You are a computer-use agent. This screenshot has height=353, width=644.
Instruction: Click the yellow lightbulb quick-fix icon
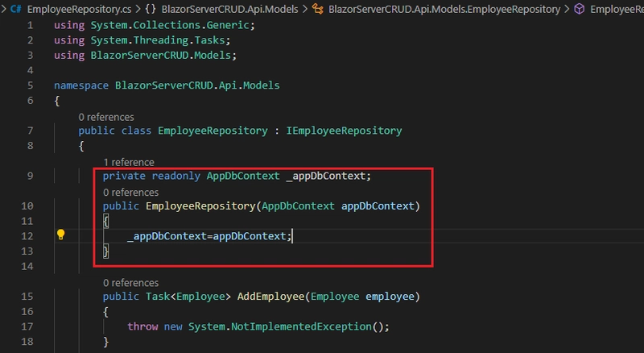point(60,235)
